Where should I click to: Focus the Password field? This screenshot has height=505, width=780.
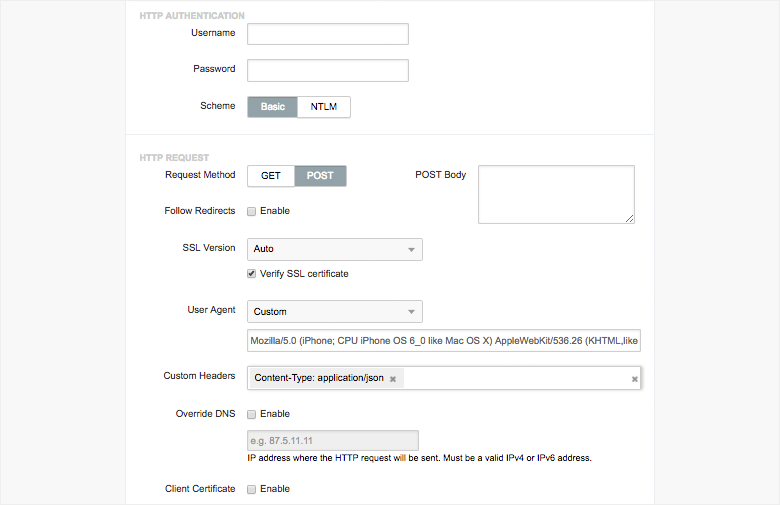click(327, 70)
